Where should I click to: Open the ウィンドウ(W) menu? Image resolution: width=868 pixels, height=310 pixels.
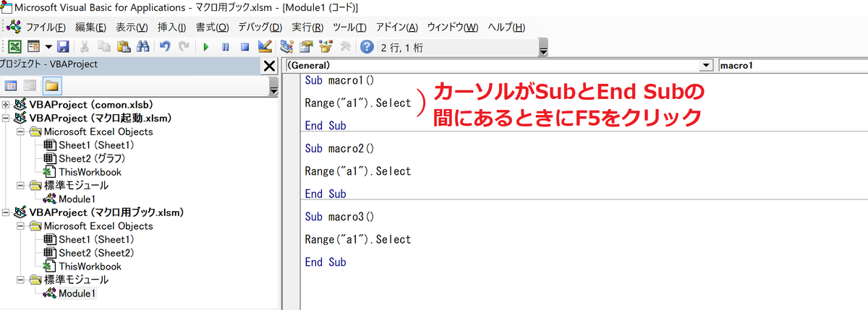click(453, 27)
